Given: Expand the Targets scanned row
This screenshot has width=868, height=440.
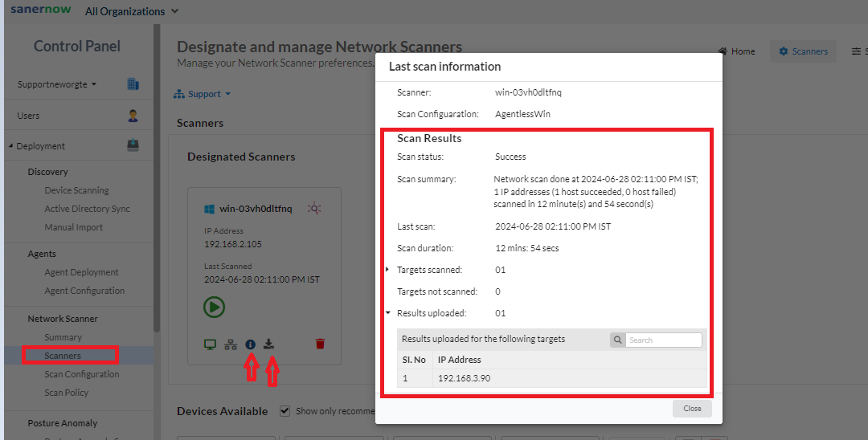Looking at the screenshot, I should 388,270.
